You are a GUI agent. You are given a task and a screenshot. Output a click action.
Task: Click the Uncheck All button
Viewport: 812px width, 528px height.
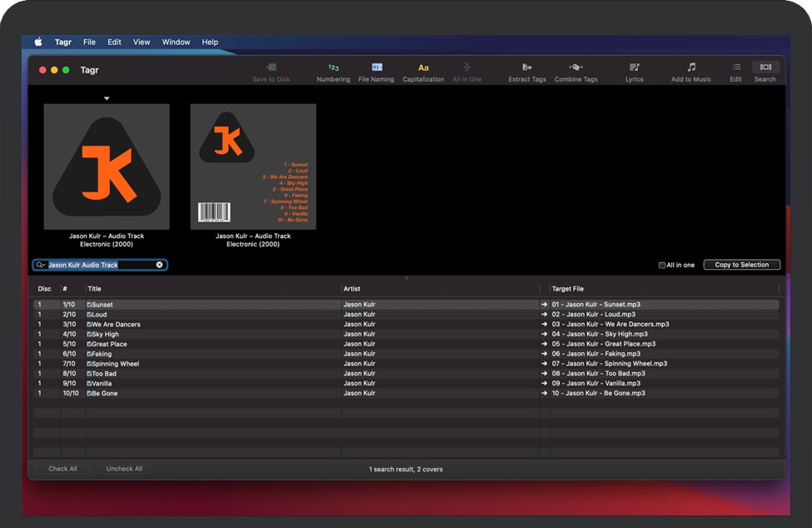click(124, 469)
